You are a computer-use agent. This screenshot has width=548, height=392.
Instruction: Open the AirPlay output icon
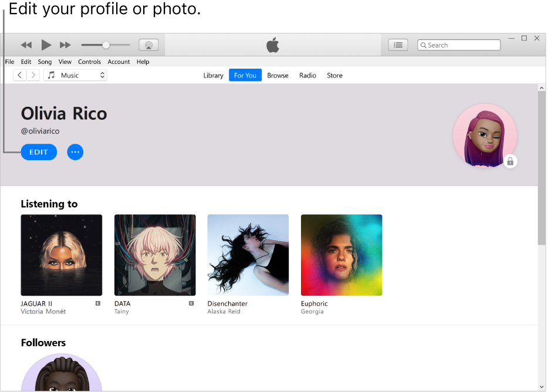point(148,45)
